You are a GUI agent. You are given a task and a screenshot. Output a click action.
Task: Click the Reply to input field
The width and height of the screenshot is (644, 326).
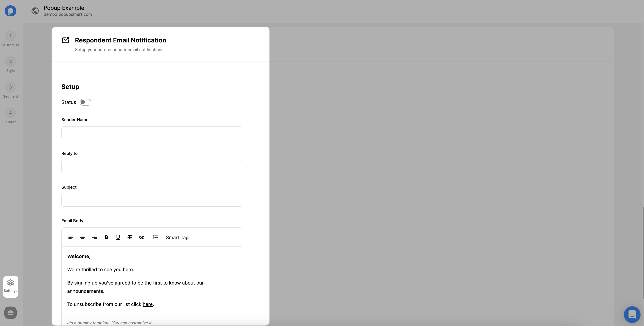coord(151,166)
